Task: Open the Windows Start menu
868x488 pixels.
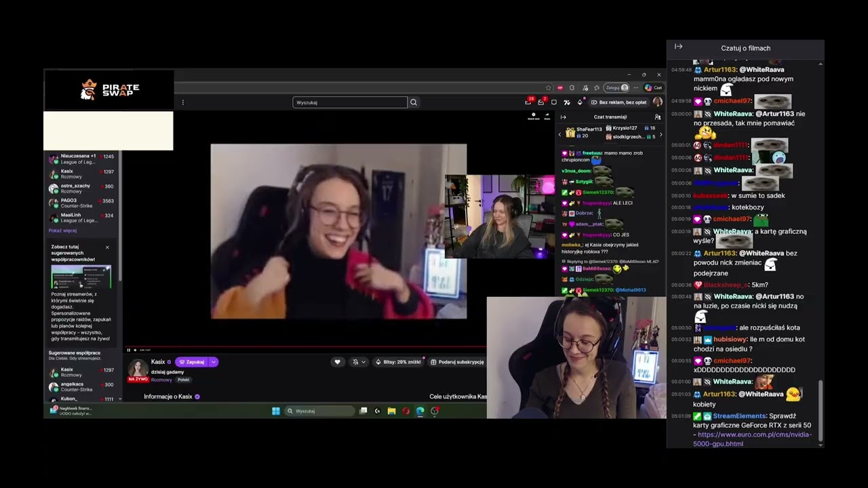Action: coord(276,411)
